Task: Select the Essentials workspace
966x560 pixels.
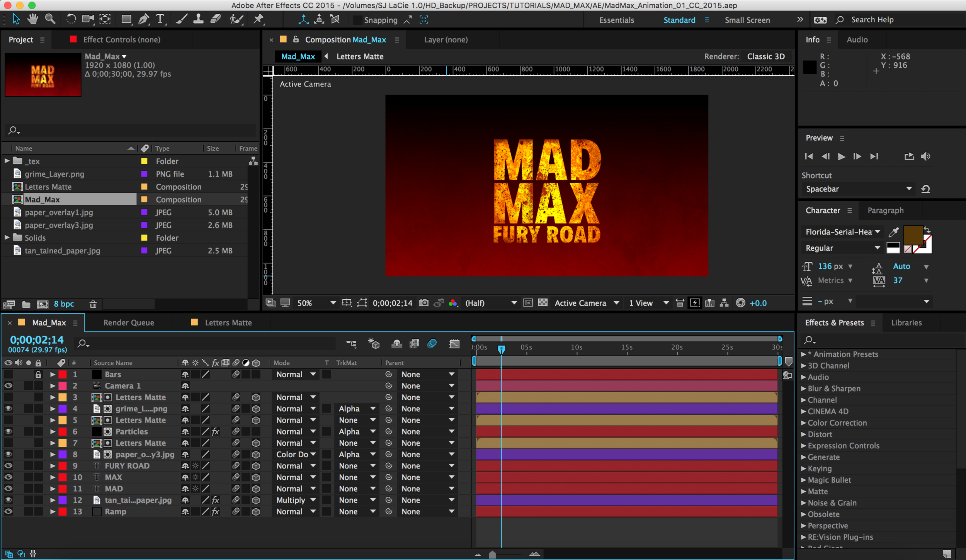Action: tap(616, 20)
